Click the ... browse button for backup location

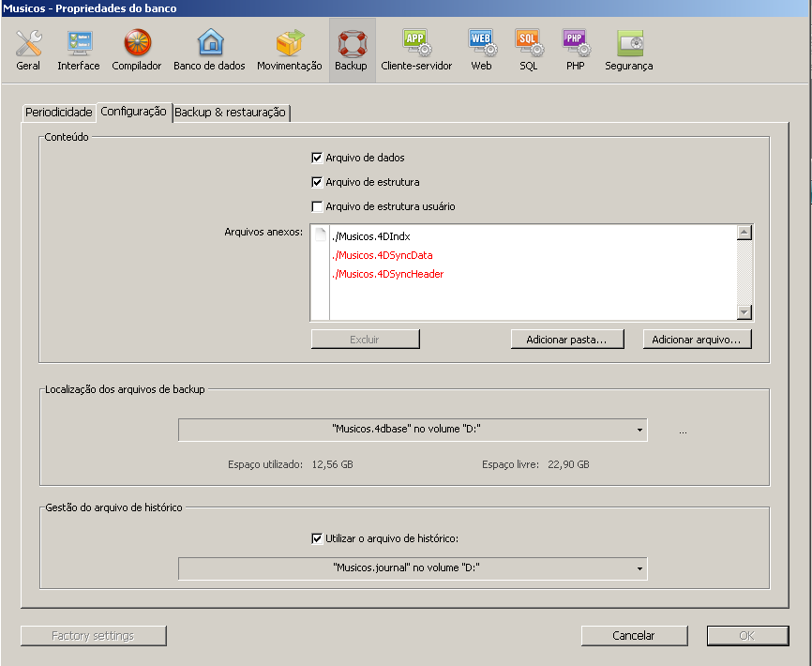click(x=683, y=431)
